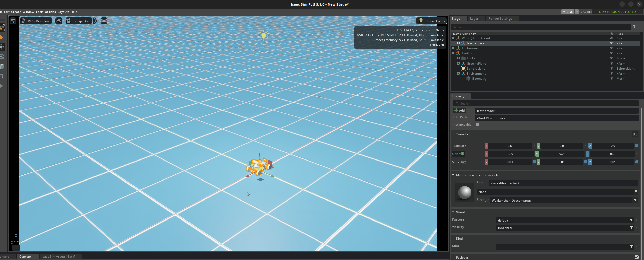
Task: Open the material None dropdown
Action: pos(557,192)
